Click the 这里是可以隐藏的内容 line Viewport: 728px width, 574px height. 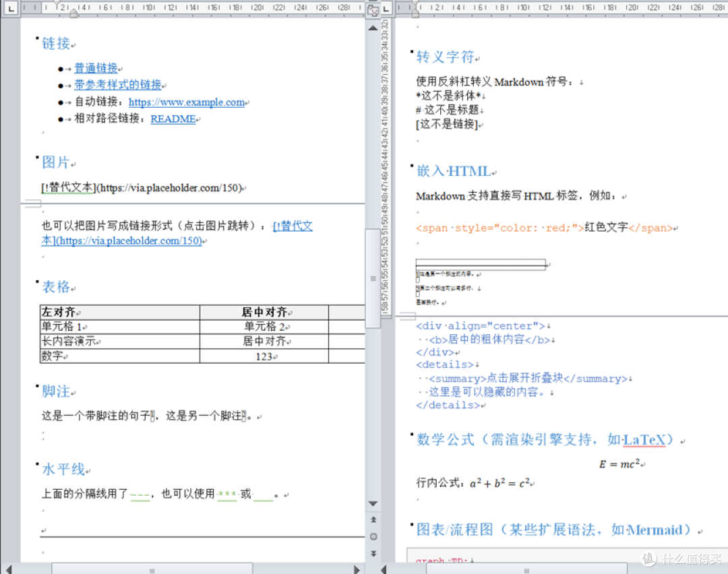(487, 392)
